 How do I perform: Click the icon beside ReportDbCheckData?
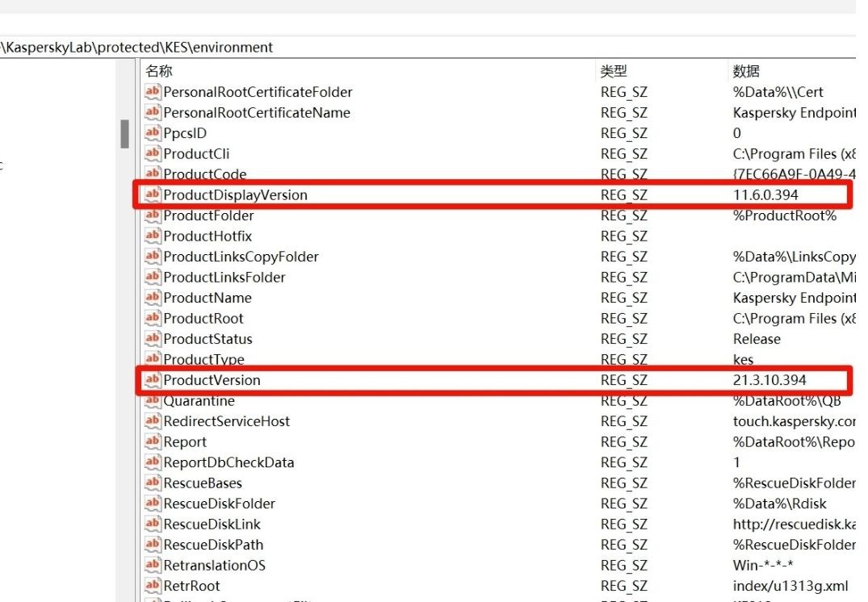pyautogui.click(x=152, y=462)
